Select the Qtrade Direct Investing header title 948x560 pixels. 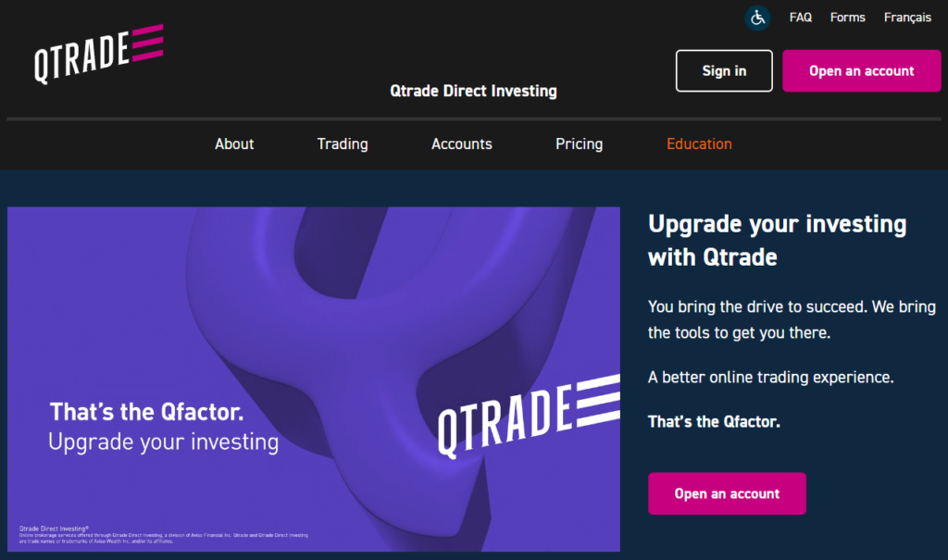pos(473,91)
